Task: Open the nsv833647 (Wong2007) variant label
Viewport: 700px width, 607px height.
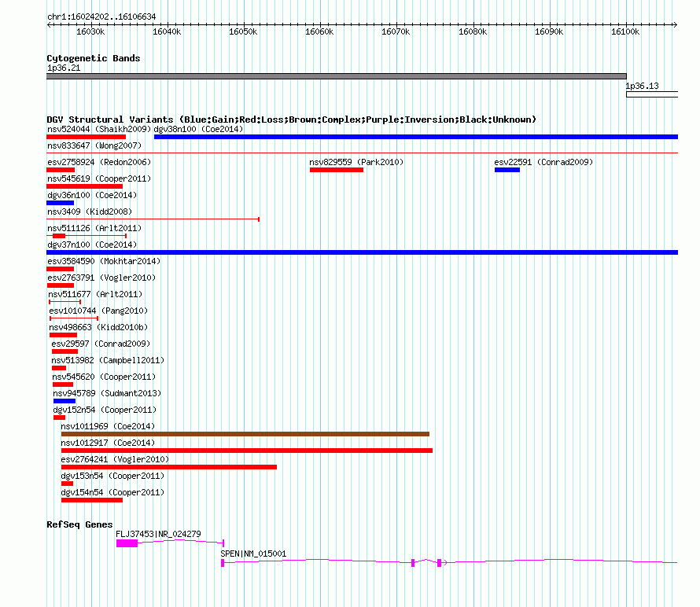Action: (x=94, y=145)
